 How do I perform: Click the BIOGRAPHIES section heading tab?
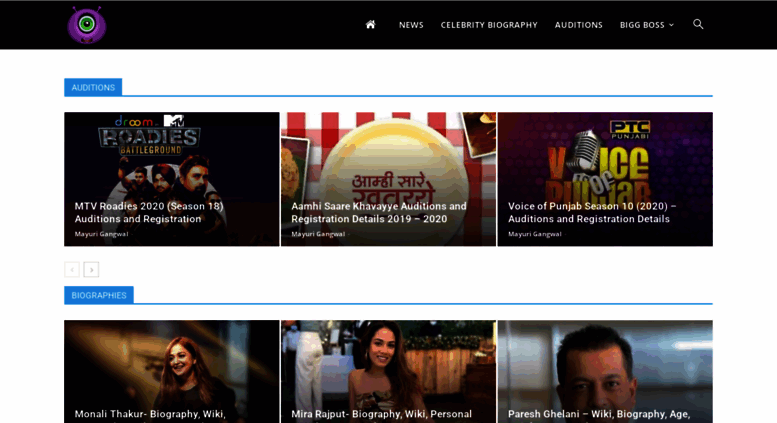click(99, 295)
